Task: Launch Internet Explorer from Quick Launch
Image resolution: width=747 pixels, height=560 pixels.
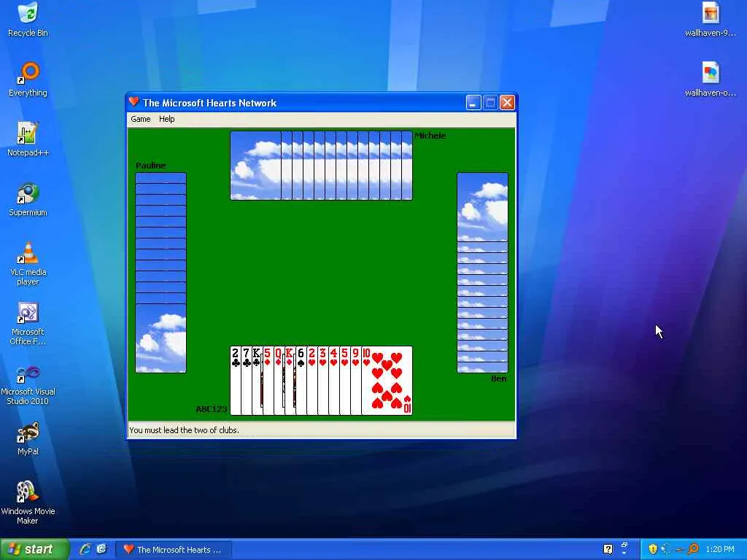Action: click(86, 549)
